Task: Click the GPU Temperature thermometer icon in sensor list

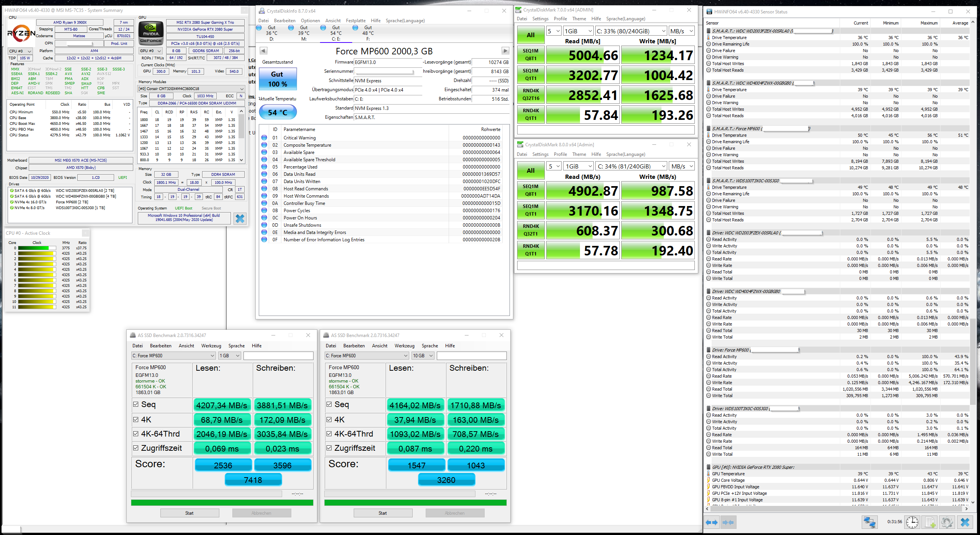Action: (x=709, y=474)
